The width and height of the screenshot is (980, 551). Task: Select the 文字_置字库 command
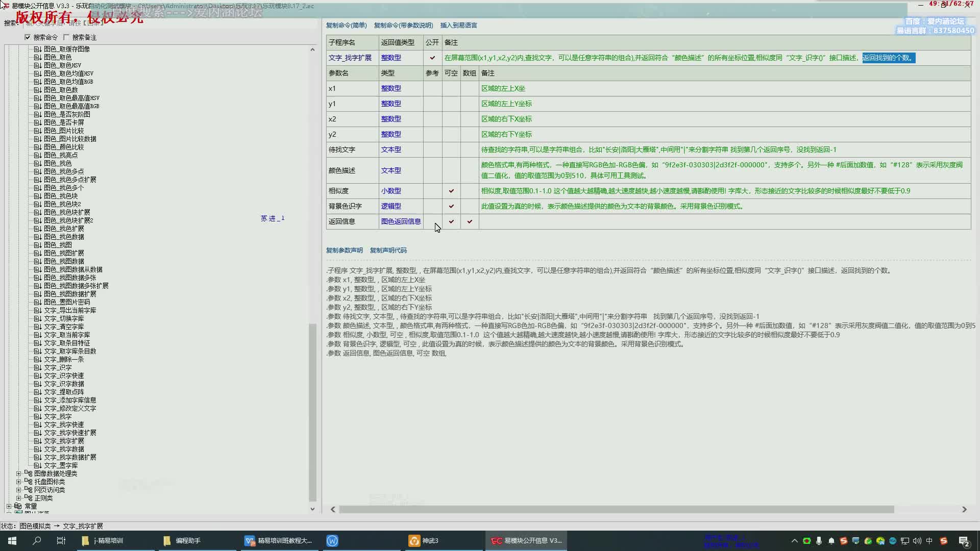61,465
